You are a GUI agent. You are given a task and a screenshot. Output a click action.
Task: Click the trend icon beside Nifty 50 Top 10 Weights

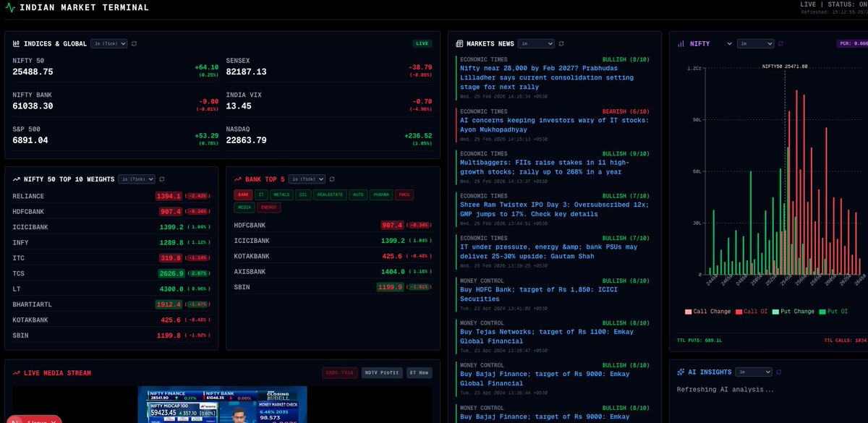click(x=16, y=179)
